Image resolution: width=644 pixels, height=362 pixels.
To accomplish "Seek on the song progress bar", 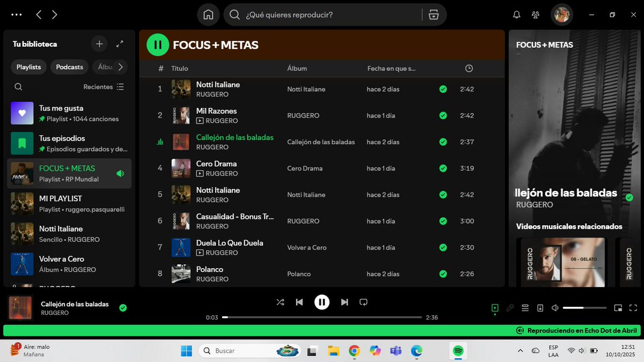I will pyautogui.click(x=322, y=317).
